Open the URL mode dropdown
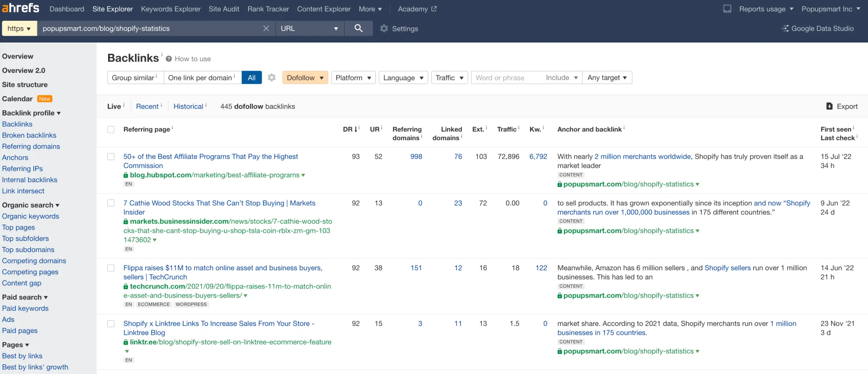The height and width of the screenshot is (374, 868). (309, 28)
